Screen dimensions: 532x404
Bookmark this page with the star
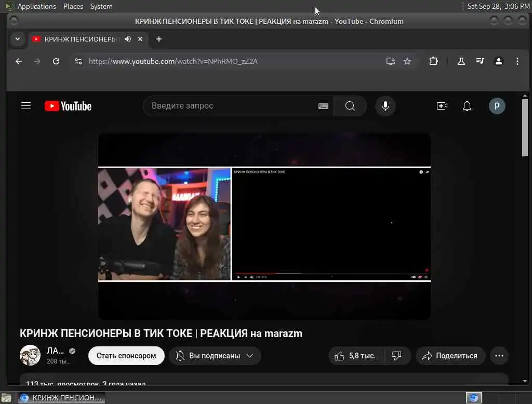407,61
